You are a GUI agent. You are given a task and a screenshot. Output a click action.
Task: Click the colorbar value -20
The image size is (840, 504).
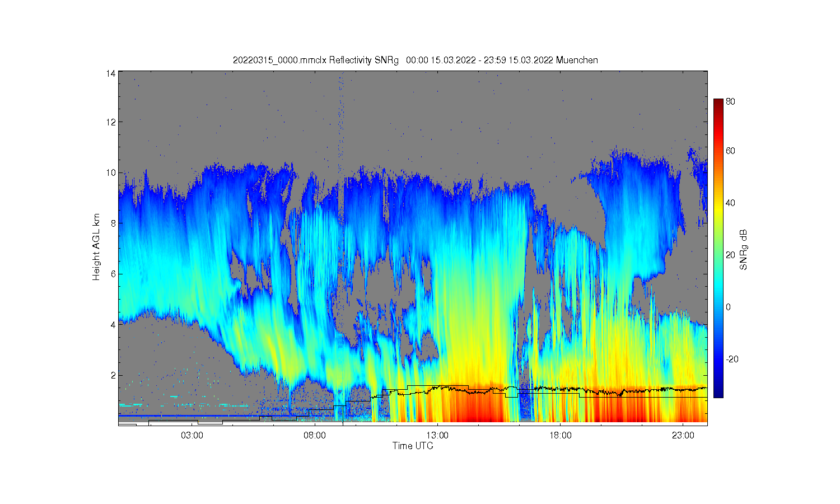pos(732,360)
